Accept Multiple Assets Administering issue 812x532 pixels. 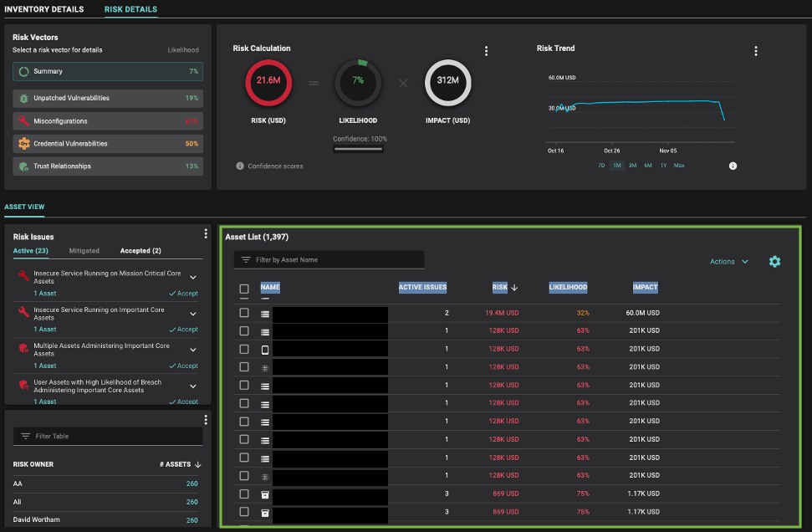[x=183, y=366]
